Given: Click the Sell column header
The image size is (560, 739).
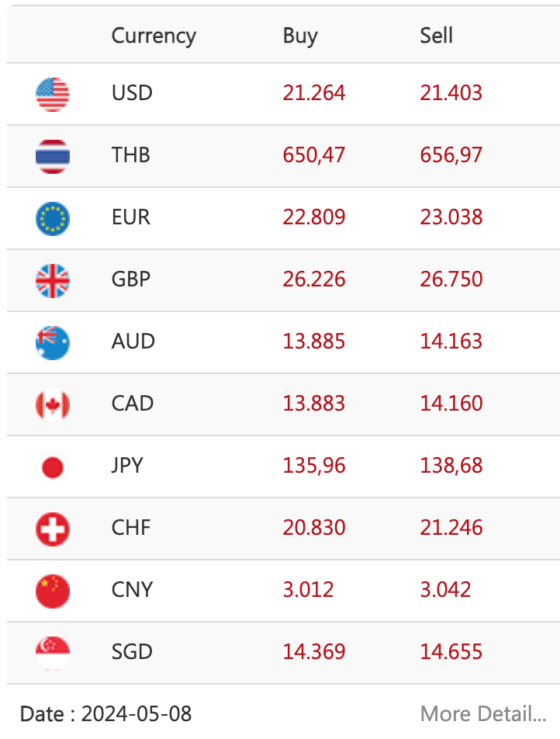Looking at the screenshot, I should click(x=436, y=36).
